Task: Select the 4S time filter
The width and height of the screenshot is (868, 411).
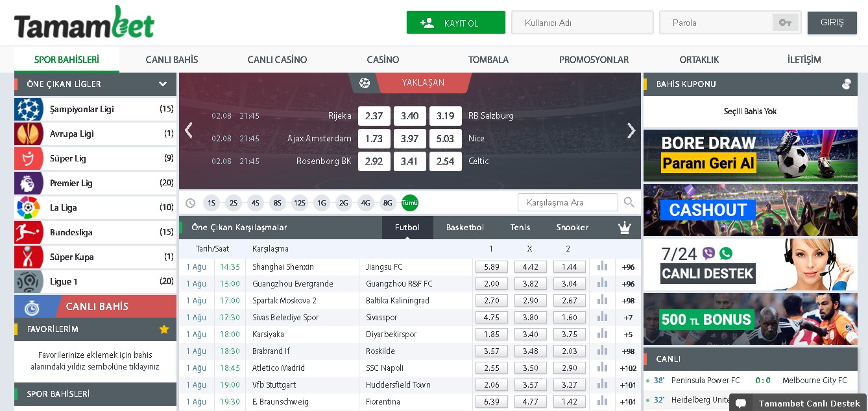Action: 256,203
